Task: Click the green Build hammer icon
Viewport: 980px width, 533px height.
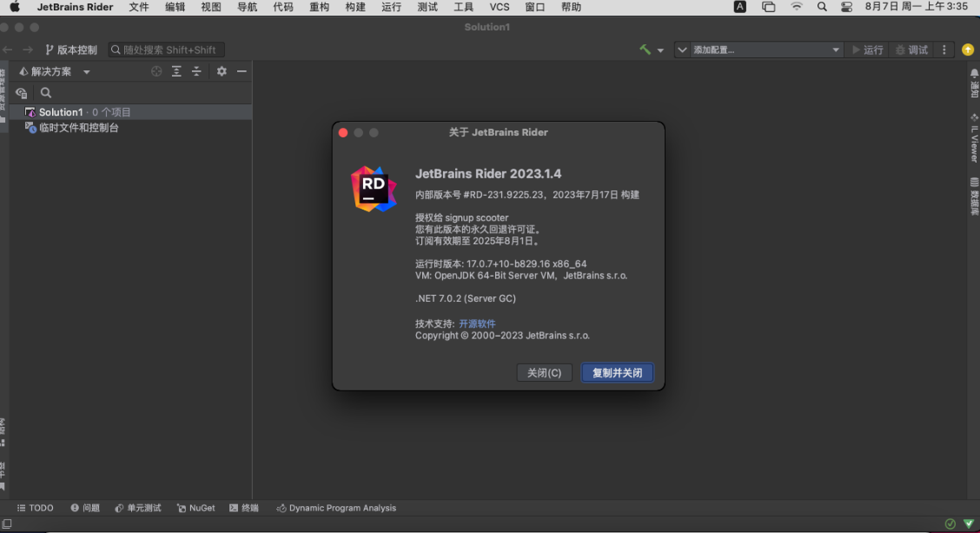Action: point(645,50)
